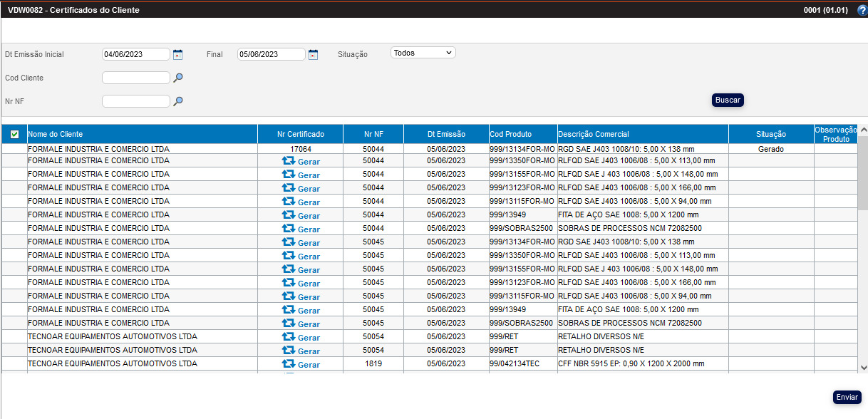
Task: Click the Gerar link for NF 1819
Action: [x=301, y=364]
